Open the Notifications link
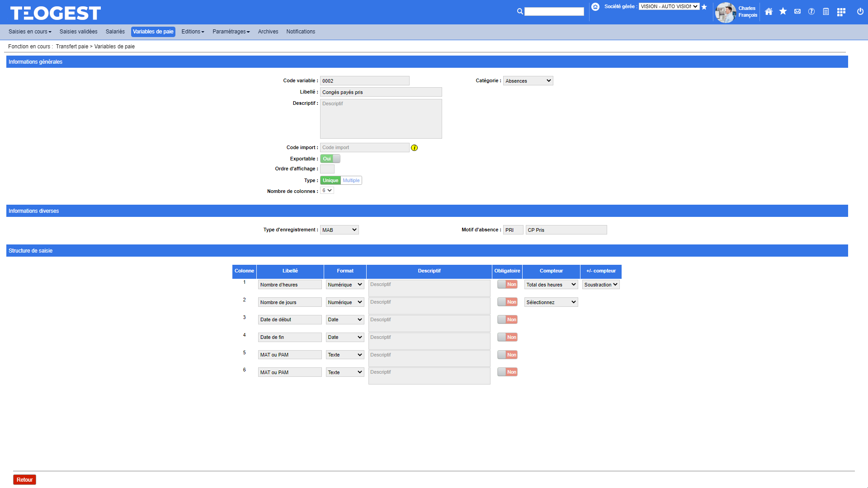868x488 pixels. [301, 32]
